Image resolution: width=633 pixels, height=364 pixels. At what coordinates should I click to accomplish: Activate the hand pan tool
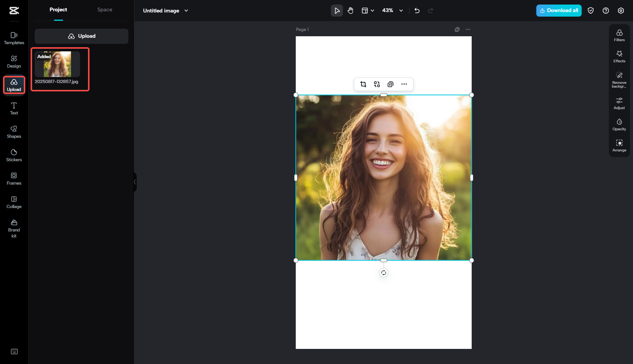(350, 11)
